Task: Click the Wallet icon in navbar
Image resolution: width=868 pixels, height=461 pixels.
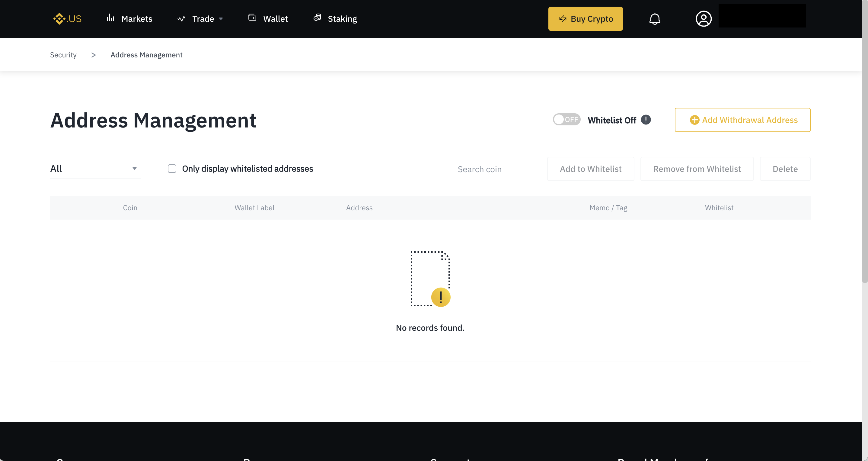Action: coord(252,18)
